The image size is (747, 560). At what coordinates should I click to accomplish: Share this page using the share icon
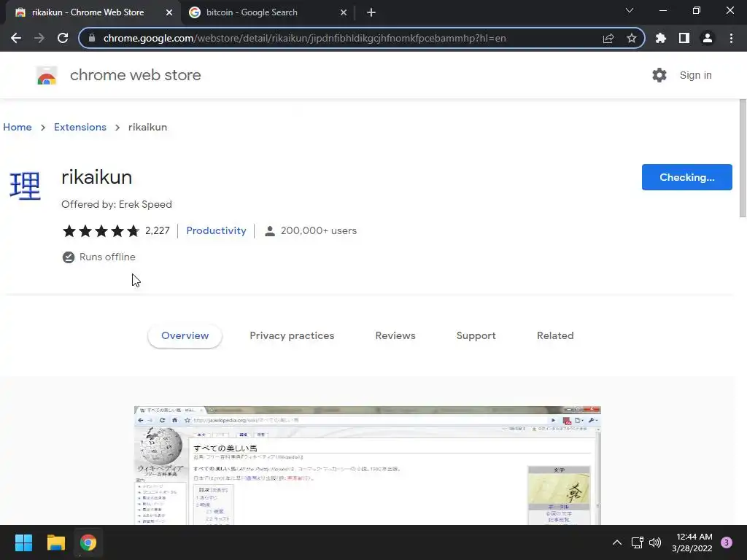(x=608, y=38)
